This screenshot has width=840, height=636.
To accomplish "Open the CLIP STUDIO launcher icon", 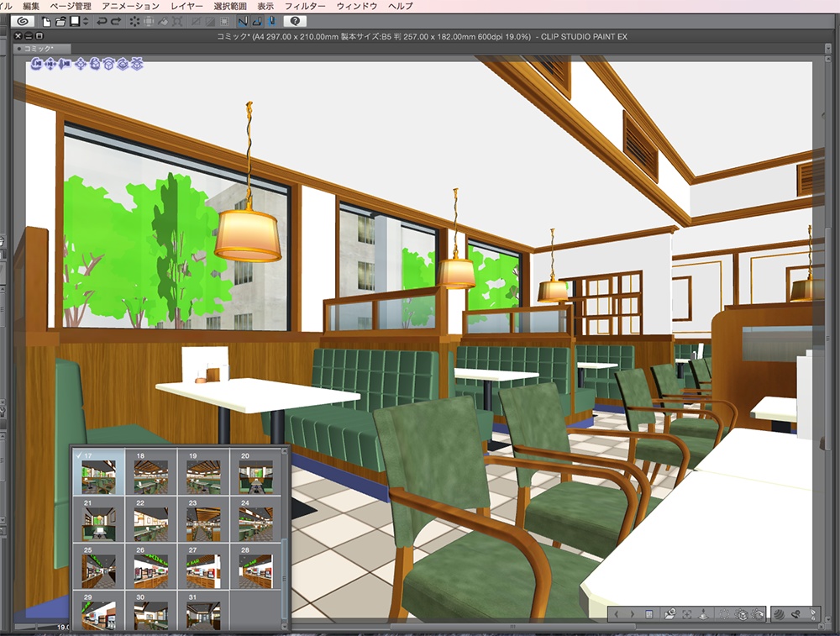I will tap(23, 22).
